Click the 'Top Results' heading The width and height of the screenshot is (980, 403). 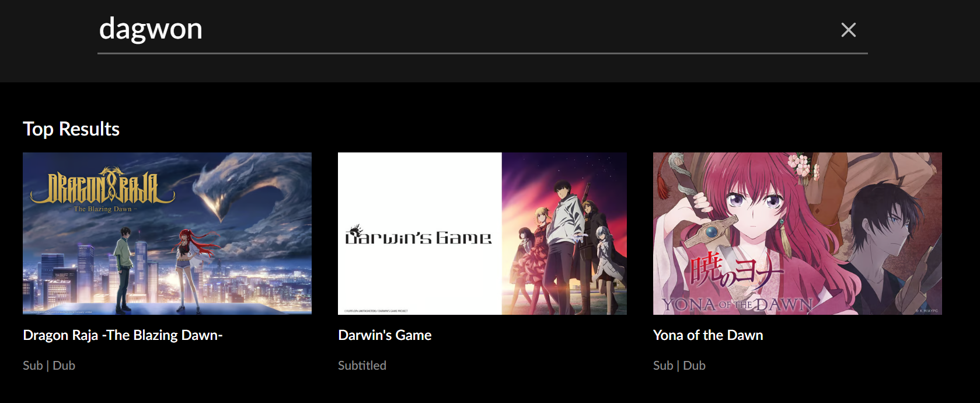click(x=71, y=129)
